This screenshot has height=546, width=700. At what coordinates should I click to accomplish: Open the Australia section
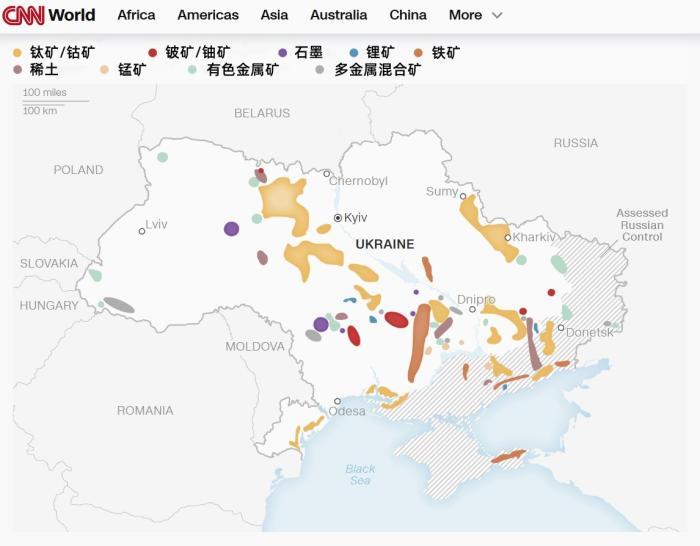pyautogui.click(x=338, y=15)
